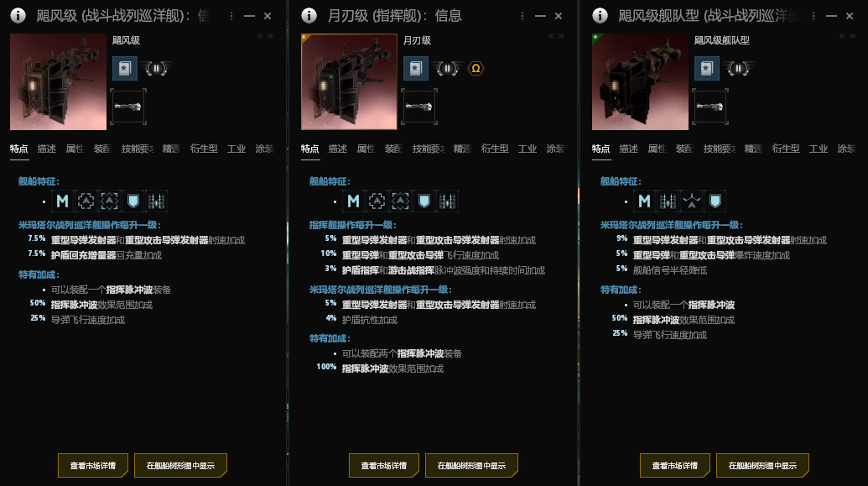This screenshot has width=868, height=486.
Task: Open the three-dot menu in 飓风级舰队型 window header
Action: pos(813,16)
